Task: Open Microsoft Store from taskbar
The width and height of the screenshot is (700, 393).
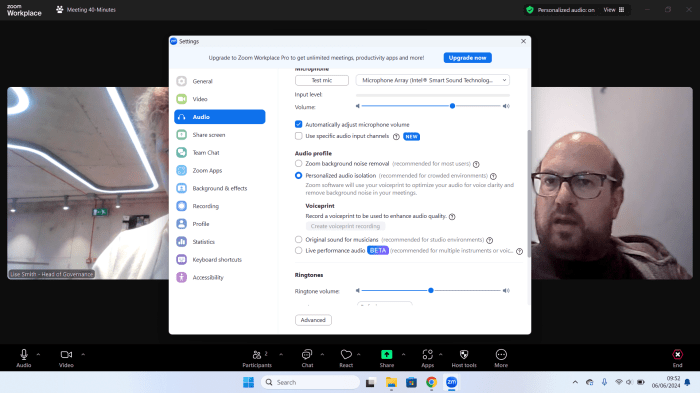Action: click(x=411, y=382)
